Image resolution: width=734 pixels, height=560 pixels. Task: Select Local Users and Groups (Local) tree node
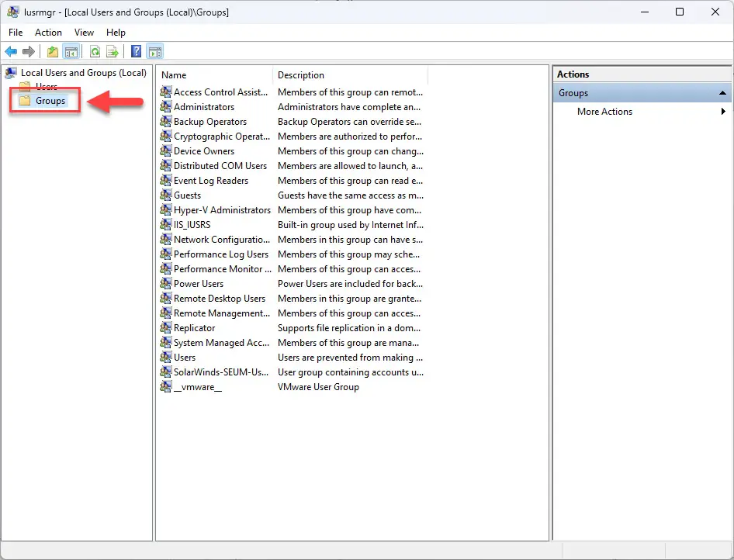coord(83,73)
